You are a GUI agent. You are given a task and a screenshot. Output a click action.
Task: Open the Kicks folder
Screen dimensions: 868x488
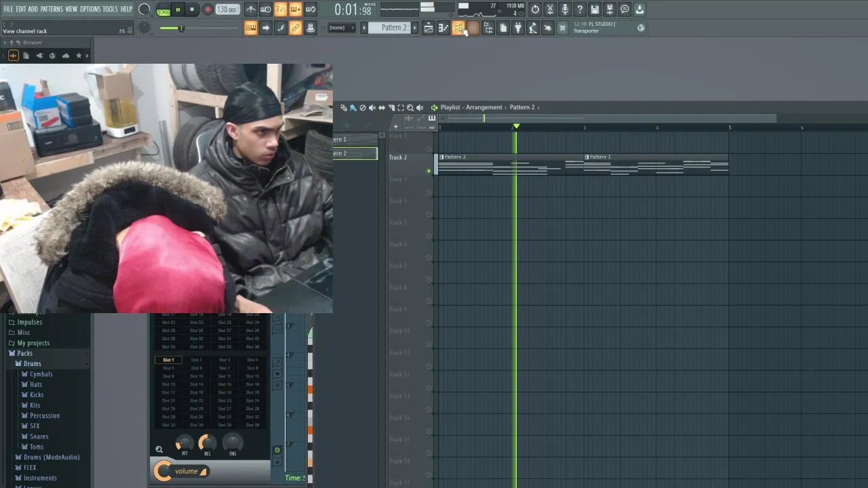click(x=37, y=394)
